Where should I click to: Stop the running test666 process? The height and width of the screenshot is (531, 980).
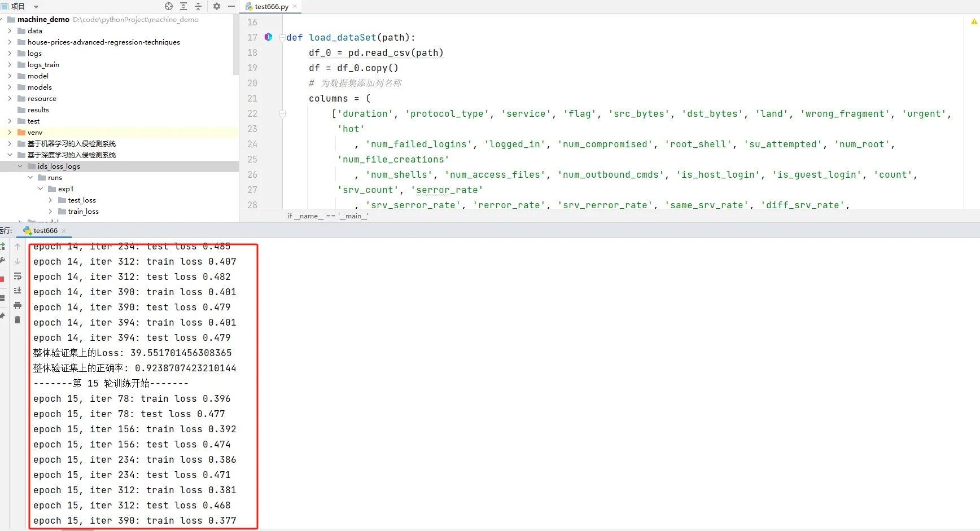click(x=2, y=279)
